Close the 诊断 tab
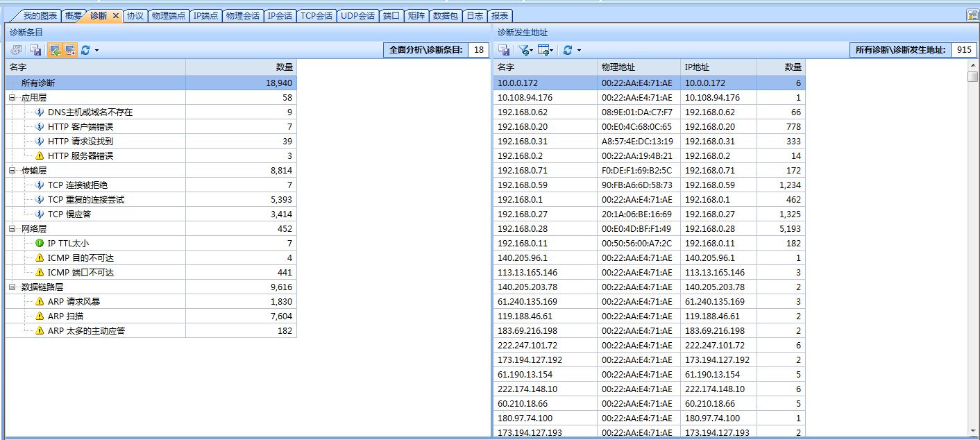The width and height of the screenshot is (980, 440). pos(116,15)
